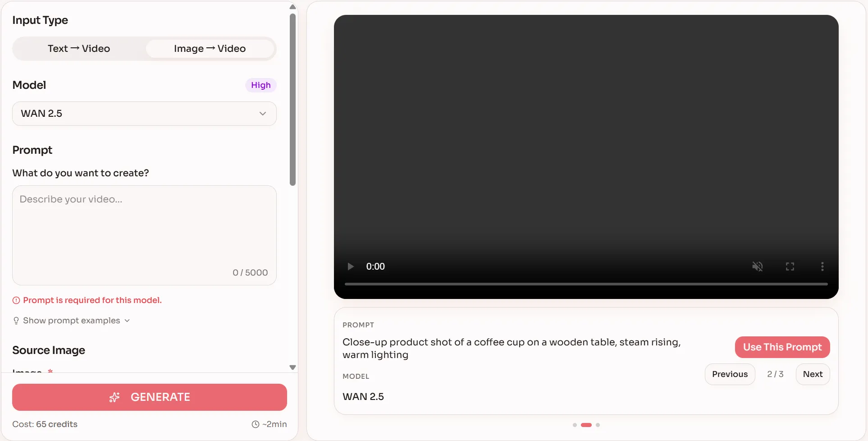The width and height of the screenshot is (868, 441).
Task: Enter fullscreen on the video player
Action: click(789, 266)
